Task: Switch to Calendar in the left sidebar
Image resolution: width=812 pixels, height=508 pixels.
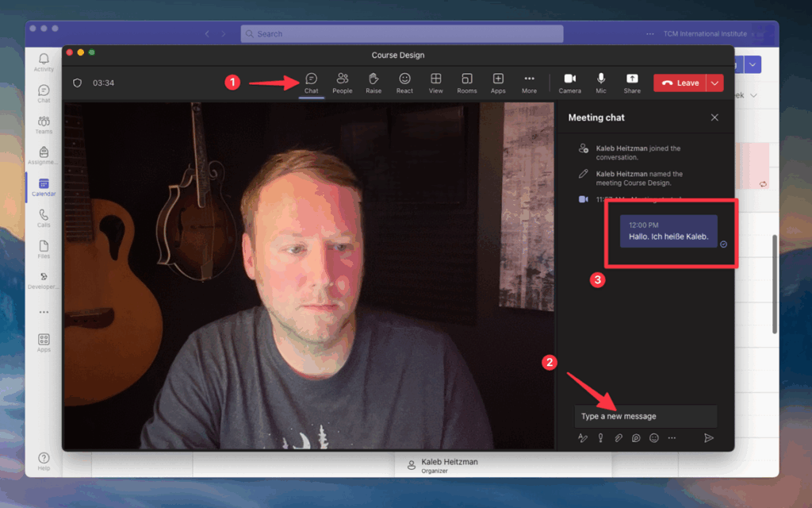Action: coord(44,187)
